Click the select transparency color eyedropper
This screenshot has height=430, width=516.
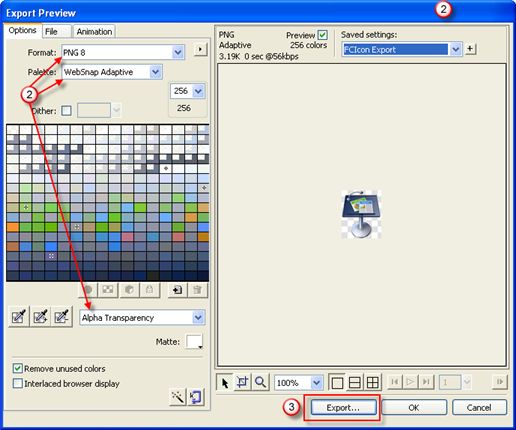tap(19, 317)
